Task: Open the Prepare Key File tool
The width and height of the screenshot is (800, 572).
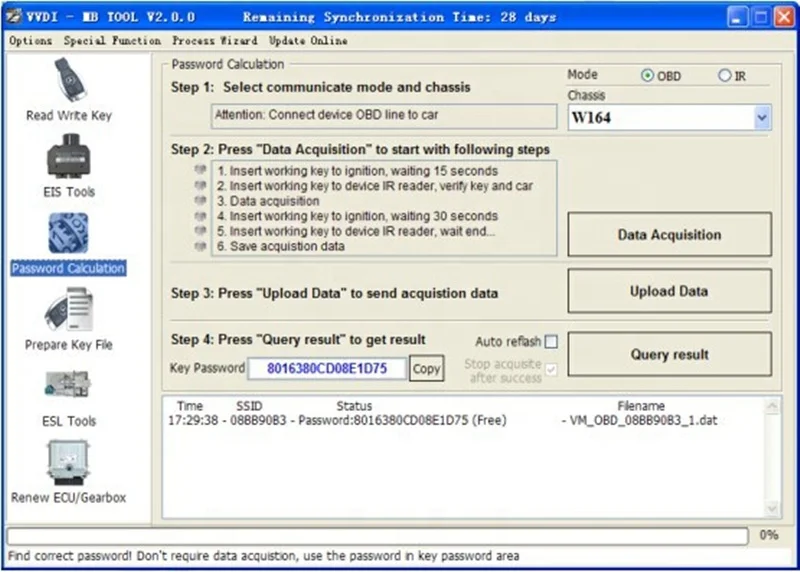Action: (x=68, y=311)
